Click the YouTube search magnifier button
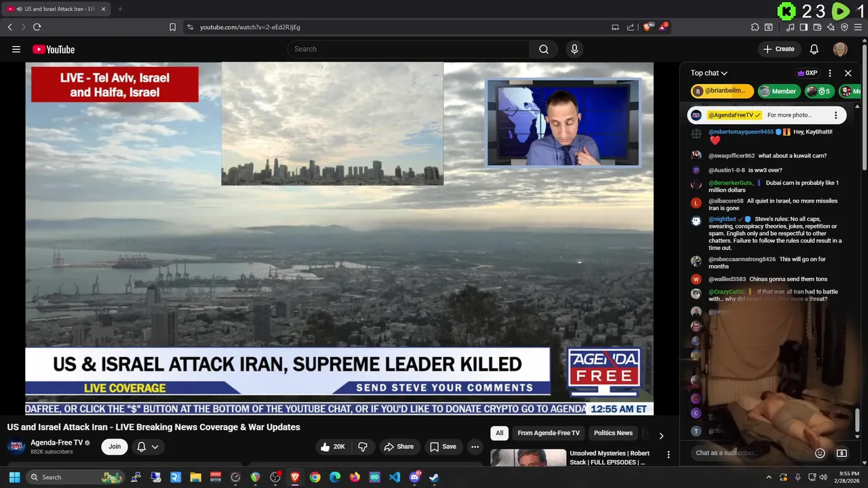The height and width of the screenshot is (488, 868). pyautogui.click(x=544, y=49)
